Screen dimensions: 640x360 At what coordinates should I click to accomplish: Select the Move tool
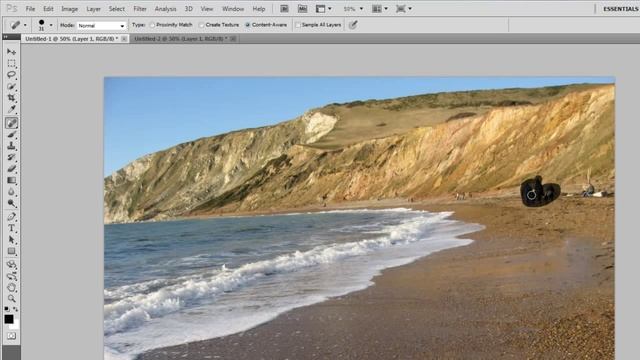(11, 52)
